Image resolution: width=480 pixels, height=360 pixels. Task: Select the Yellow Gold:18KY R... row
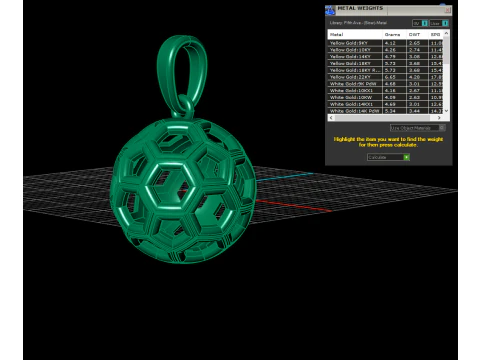pyautogui.click(x=386, y=70)
